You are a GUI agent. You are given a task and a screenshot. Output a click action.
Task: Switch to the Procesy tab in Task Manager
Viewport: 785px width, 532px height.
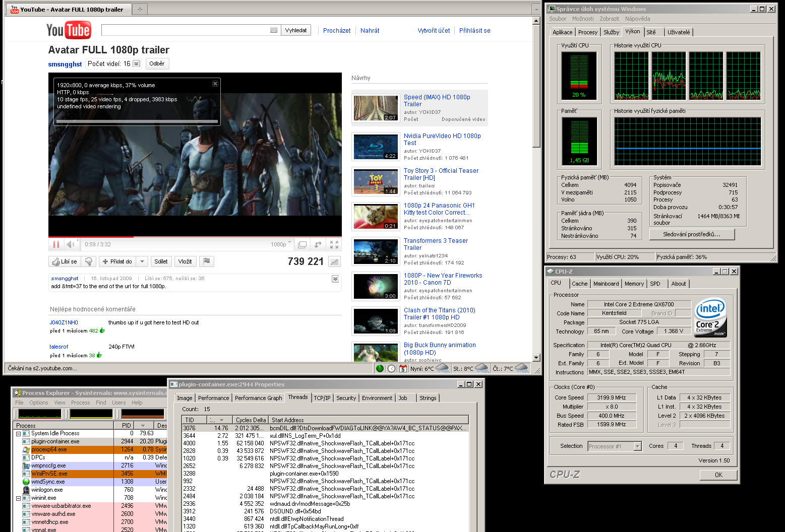(588, 32)
